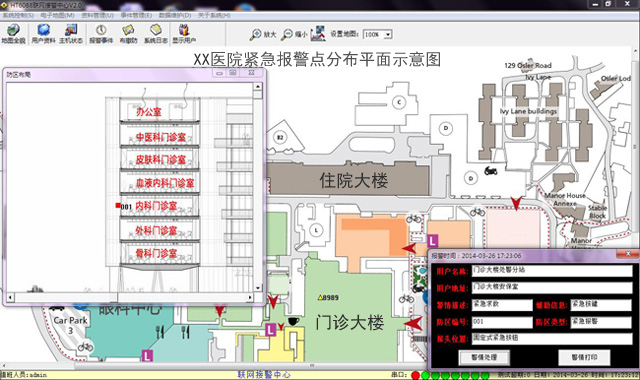
Task: Open the 事件管理(E) menu
Action: (x=136, y=15)
